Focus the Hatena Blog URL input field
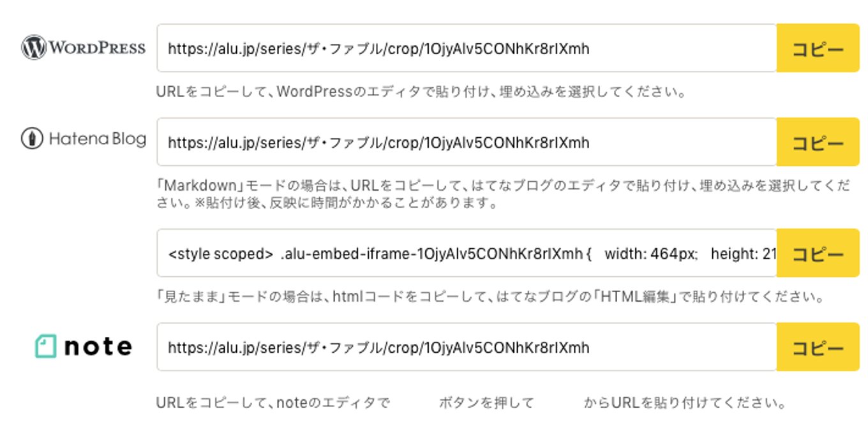Image resolution: width=868 pixels, height=421 pixels. (467, 142)
